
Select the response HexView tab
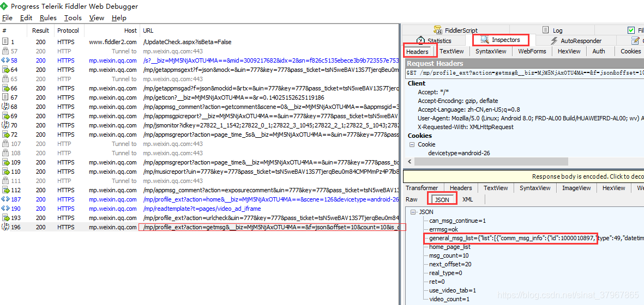click(613, 188)
